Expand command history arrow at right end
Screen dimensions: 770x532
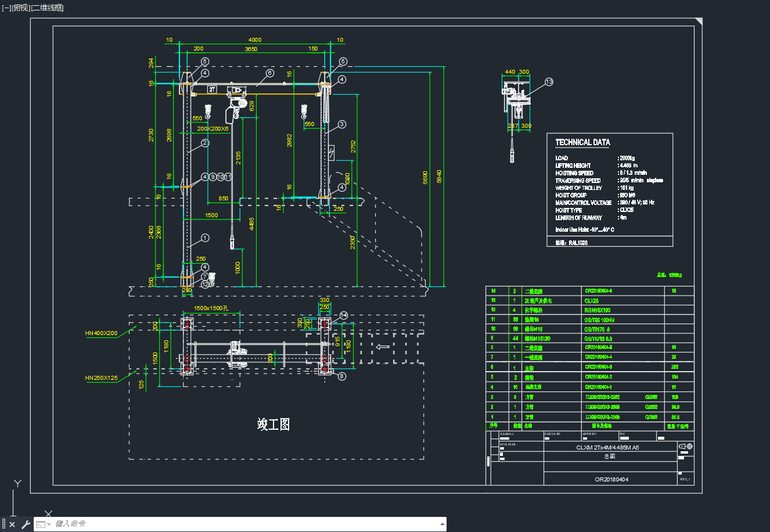click(442, 524)
